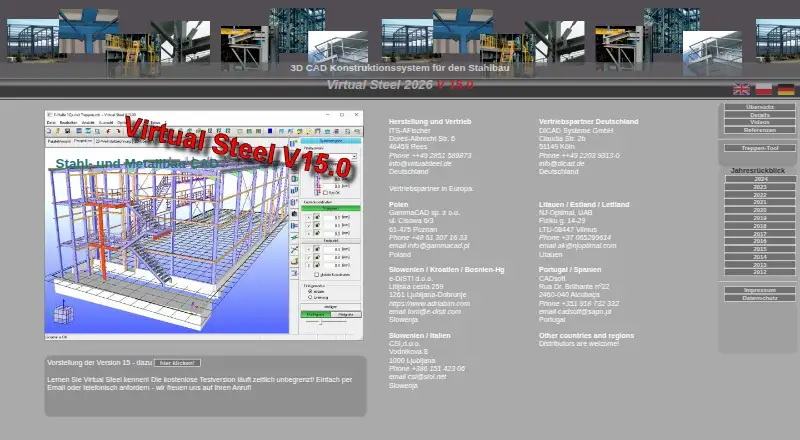Click the 'Herstellung und Vertrieb' heading
Screen dimensions: 800x440
430,121
